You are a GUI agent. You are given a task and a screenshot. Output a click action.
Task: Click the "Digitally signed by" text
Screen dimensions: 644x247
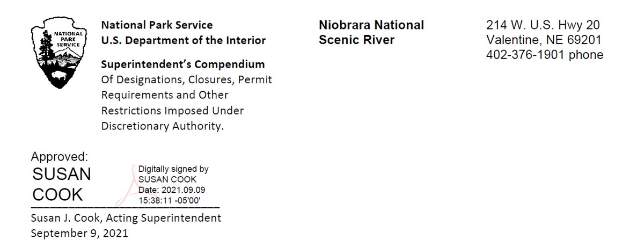coord(173,169)
